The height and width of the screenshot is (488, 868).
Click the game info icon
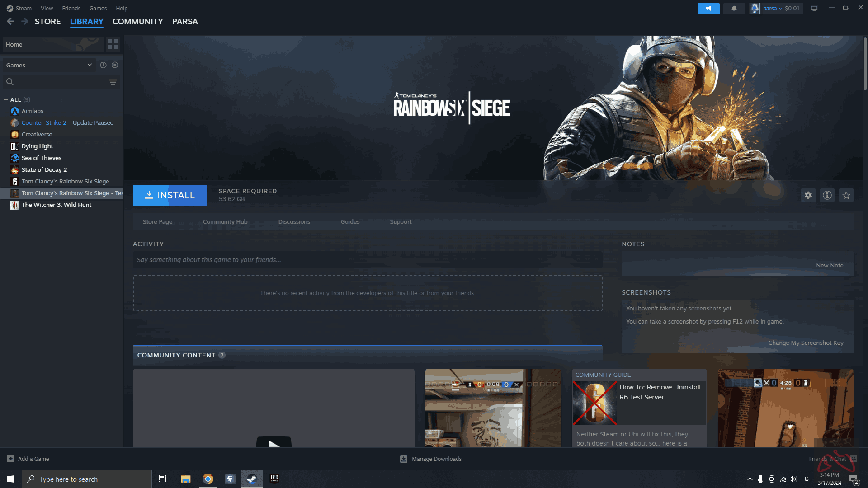click(827, 195)
